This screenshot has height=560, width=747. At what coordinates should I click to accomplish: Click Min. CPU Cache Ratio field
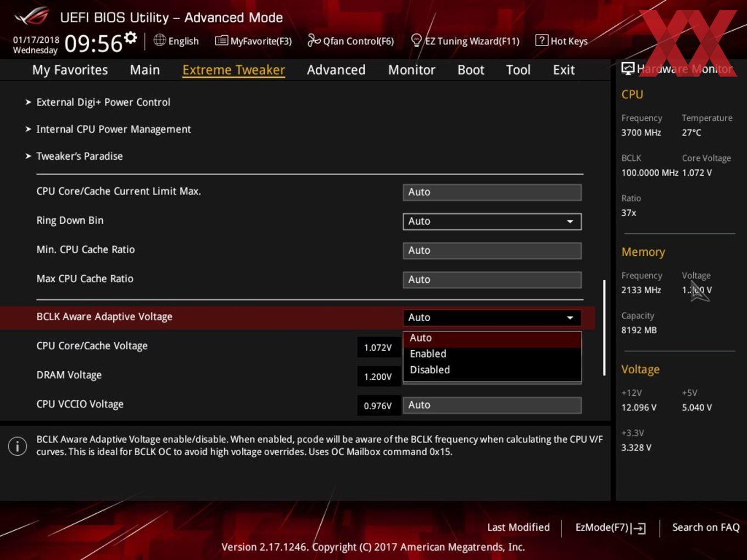point(492,250)
